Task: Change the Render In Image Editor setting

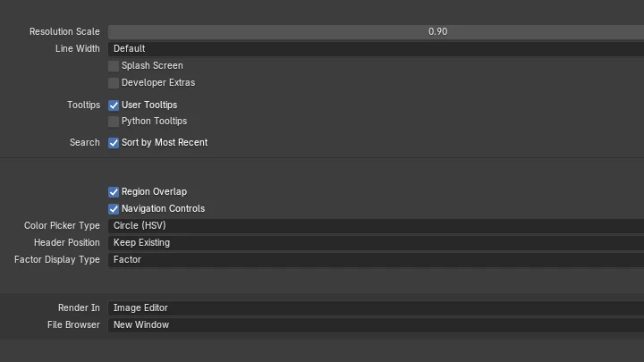Action: point(376,307)
